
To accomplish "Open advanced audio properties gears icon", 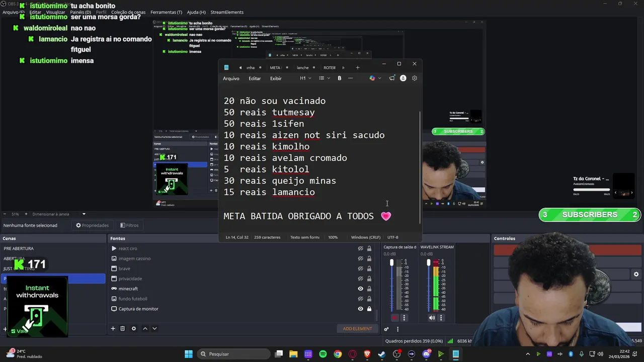I will 386,329.
